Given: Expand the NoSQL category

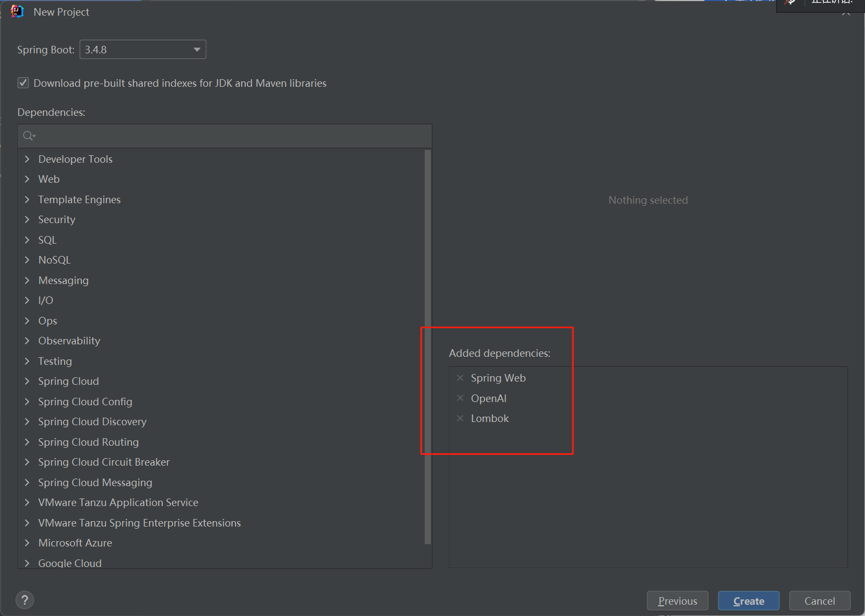Looking at the screenshot, I should (x=27, y=260).
